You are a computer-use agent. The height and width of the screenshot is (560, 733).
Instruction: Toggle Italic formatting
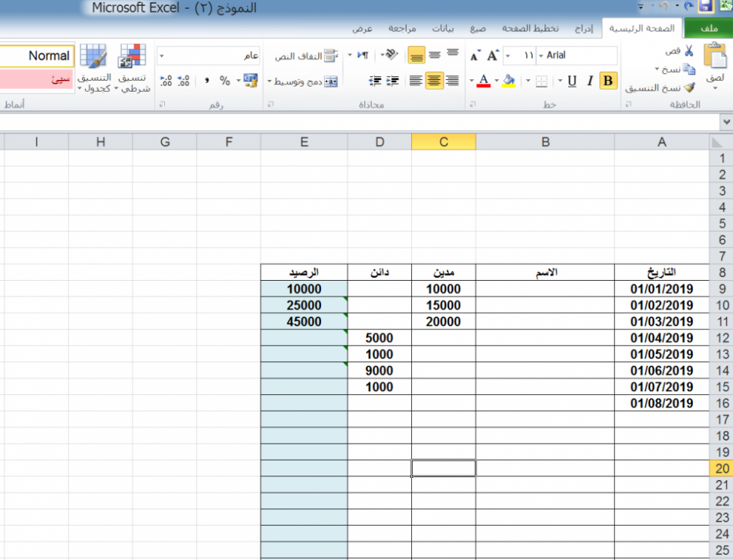(590, 81)
